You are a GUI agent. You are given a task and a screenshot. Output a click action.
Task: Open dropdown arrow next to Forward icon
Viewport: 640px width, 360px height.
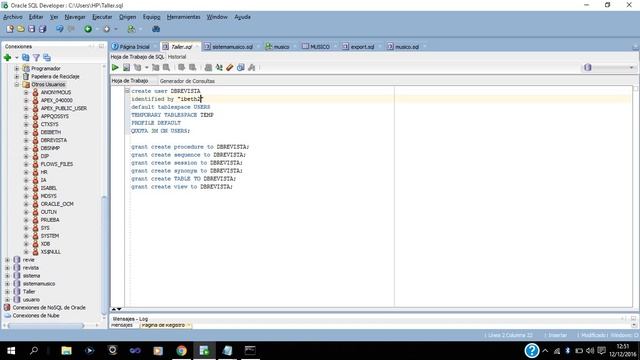tap(116, 29)
